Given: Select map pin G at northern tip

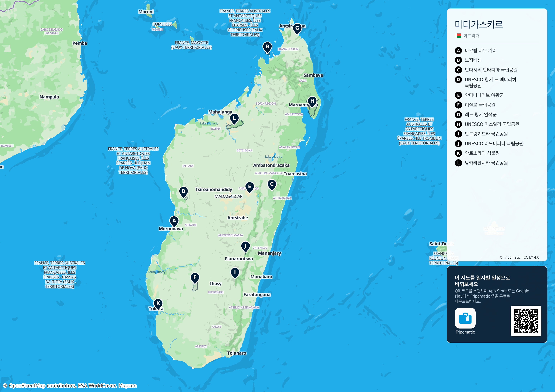Looking at the screenshot, I should [x=297, y=29].
